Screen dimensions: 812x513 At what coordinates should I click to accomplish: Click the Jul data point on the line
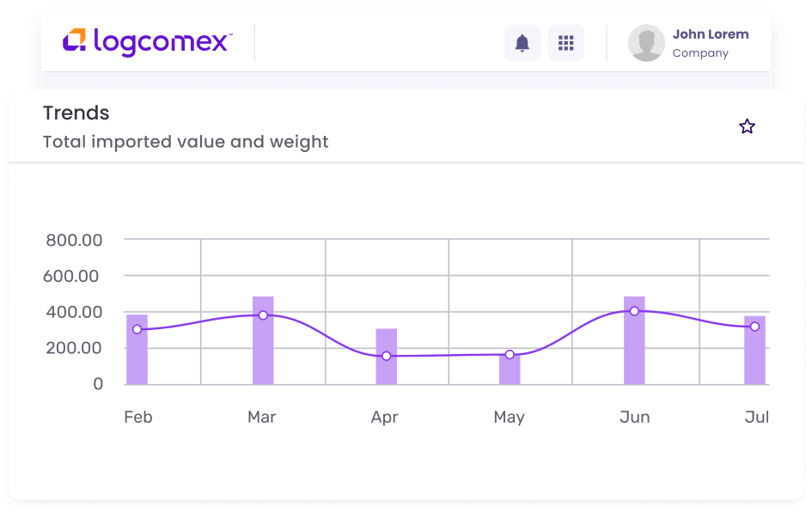point(754,327)
